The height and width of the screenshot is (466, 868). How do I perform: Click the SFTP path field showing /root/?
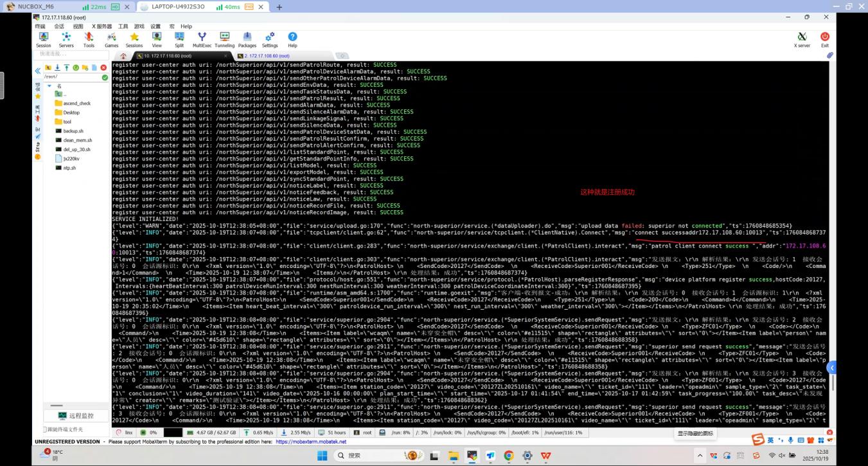click(x=71, y=77)
